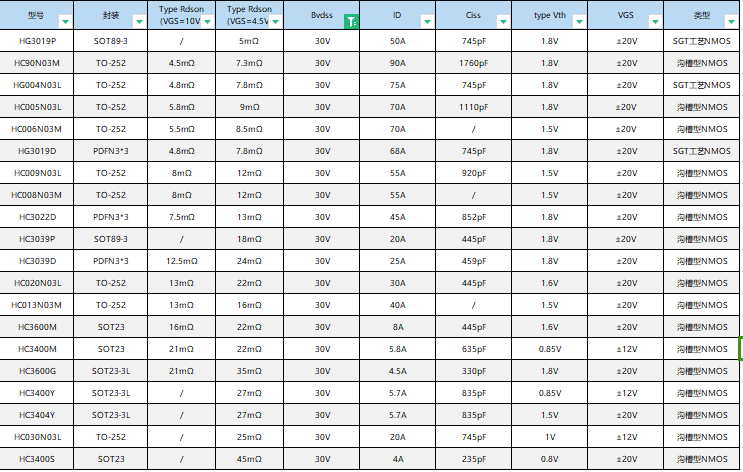This screenshot has height=472, width=743.
Task: Select the HC030N03L model cell
Action: click(x=37, y=437)
